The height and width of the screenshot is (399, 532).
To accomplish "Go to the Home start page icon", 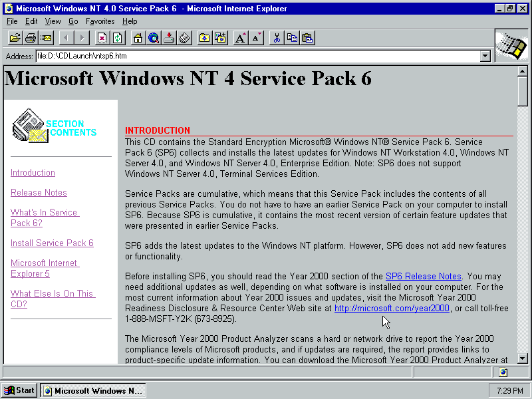I will pos(138,38).
